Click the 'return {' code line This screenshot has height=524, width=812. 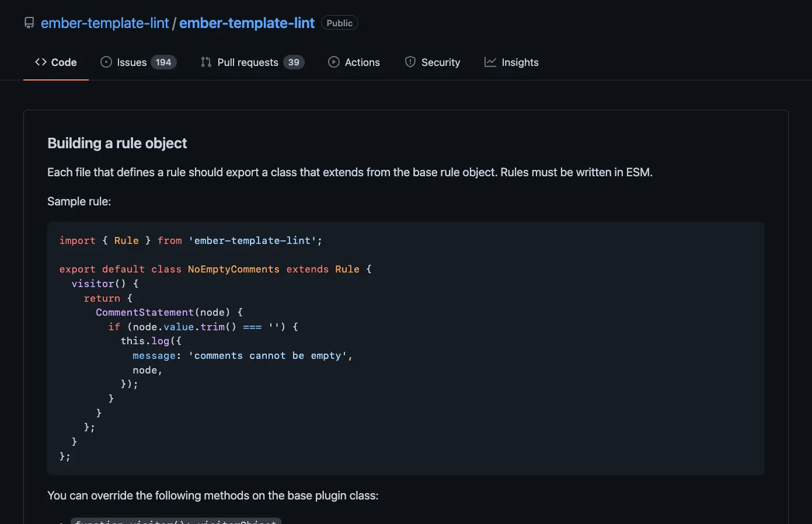(108, 298)
